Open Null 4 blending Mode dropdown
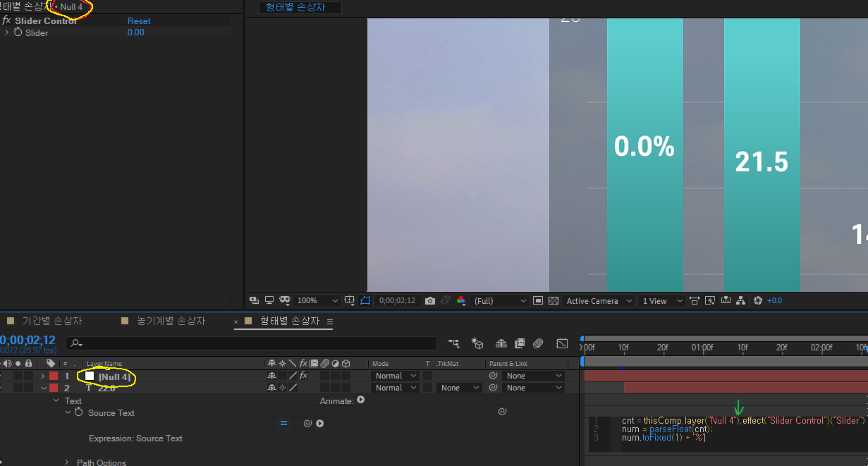 click(395, 376)
